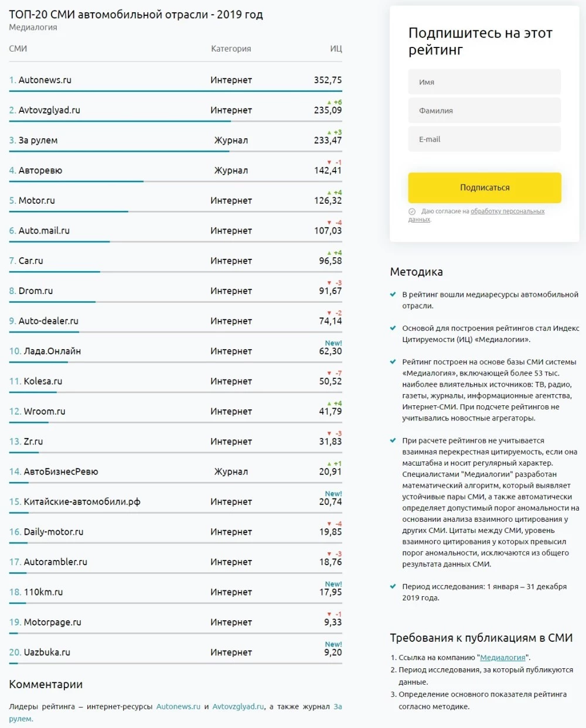The height and width of the screenshot is (728, 586).
Task: Click the Подписаться button
Action: click(484, 187)
